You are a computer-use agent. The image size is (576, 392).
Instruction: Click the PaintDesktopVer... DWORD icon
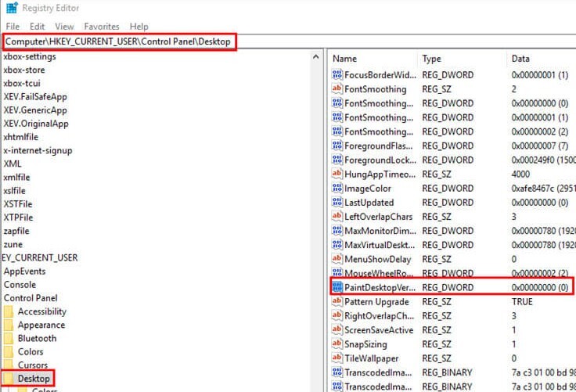pos(337,287)
